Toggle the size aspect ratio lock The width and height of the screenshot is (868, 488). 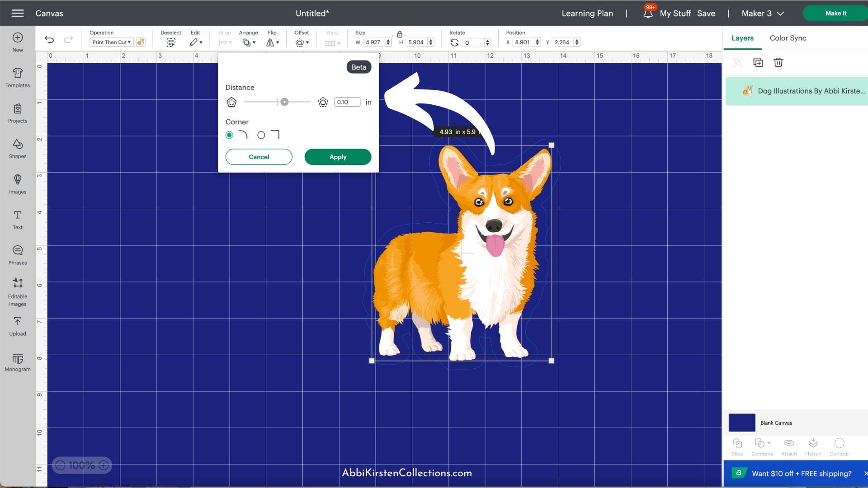(400, 33)
